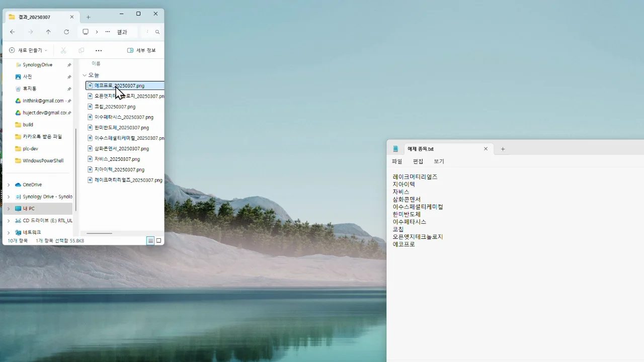Expand the Synology Drive tree node
The image size is (644, 362).
tap(8, 197)
